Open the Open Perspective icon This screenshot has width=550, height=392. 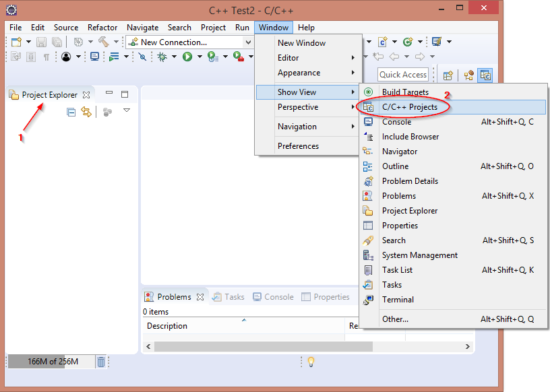(448, 75)
